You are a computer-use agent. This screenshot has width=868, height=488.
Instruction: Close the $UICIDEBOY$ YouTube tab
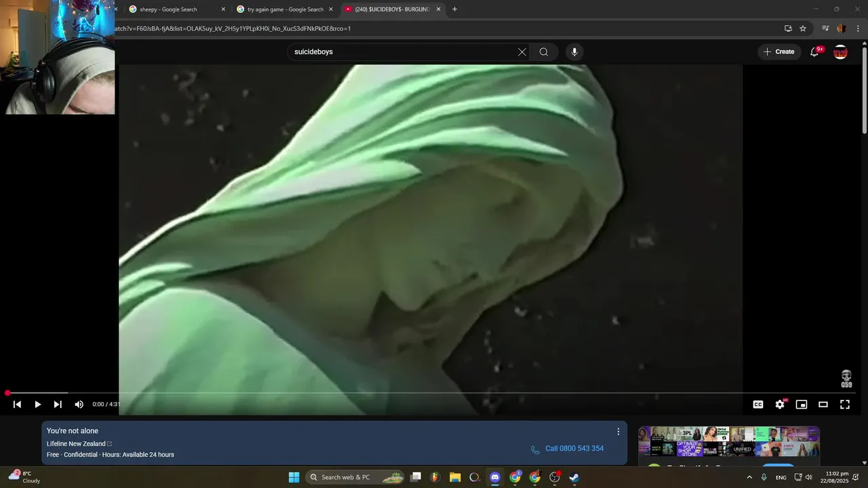439,9
